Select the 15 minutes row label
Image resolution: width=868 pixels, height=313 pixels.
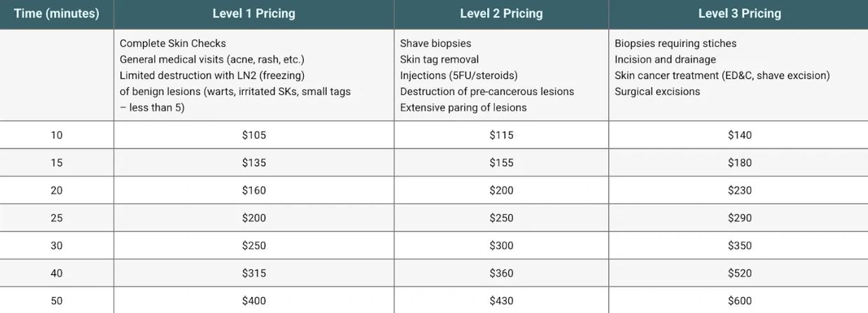pos(57,162)
